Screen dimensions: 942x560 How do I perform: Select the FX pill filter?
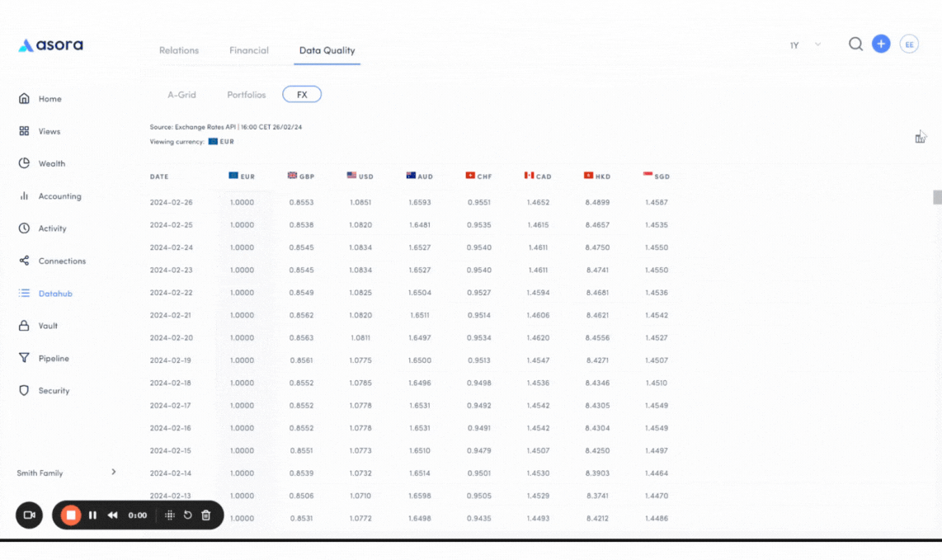click(x=302, y=95)
